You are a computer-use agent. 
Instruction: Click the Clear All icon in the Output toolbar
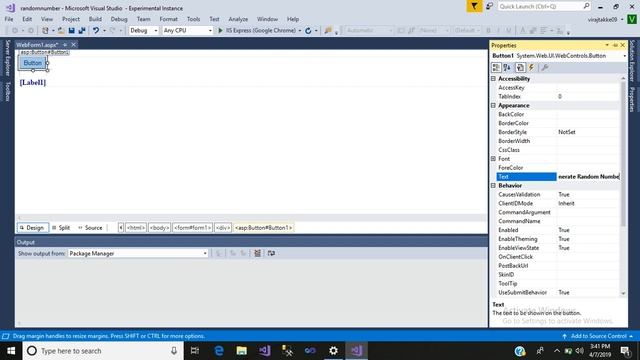pos(258,253)
